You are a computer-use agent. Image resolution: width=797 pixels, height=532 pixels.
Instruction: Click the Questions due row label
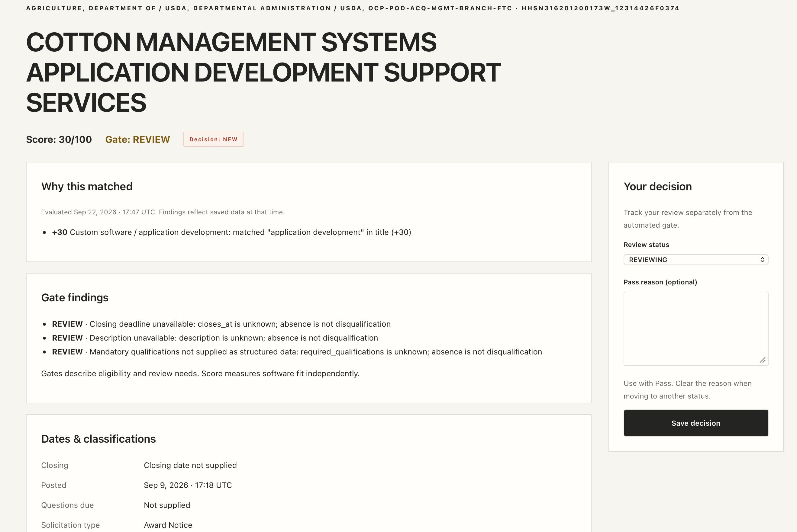67,505
